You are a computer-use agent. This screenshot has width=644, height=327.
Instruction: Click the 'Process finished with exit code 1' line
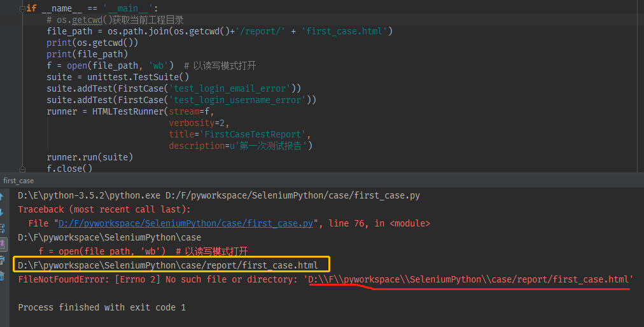click(102, 307)
